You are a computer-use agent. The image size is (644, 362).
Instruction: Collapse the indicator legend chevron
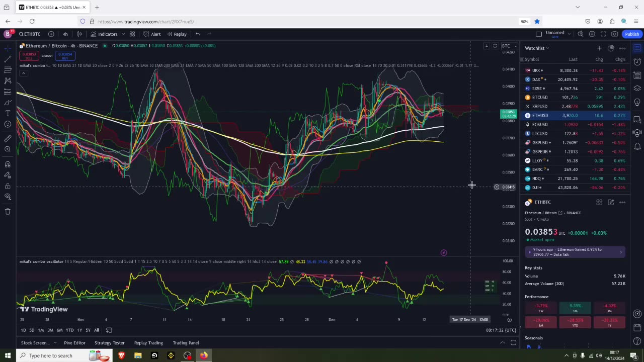coord(23,73)
